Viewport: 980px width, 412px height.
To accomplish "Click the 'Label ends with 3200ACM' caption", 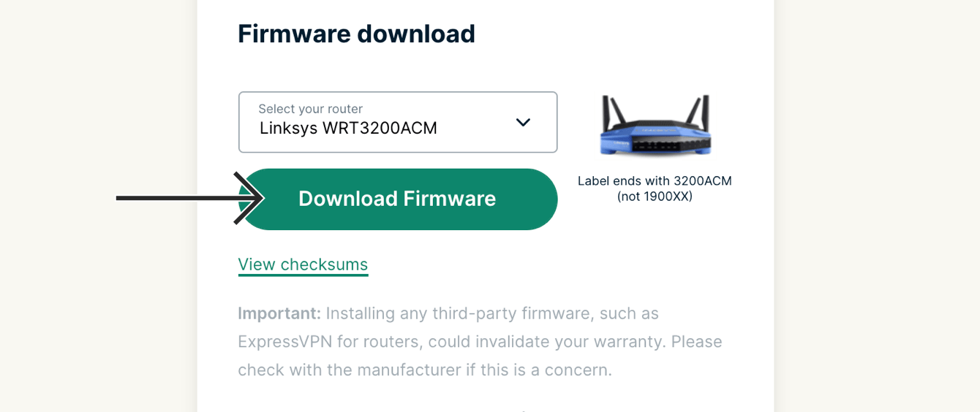I will point(655,180).
